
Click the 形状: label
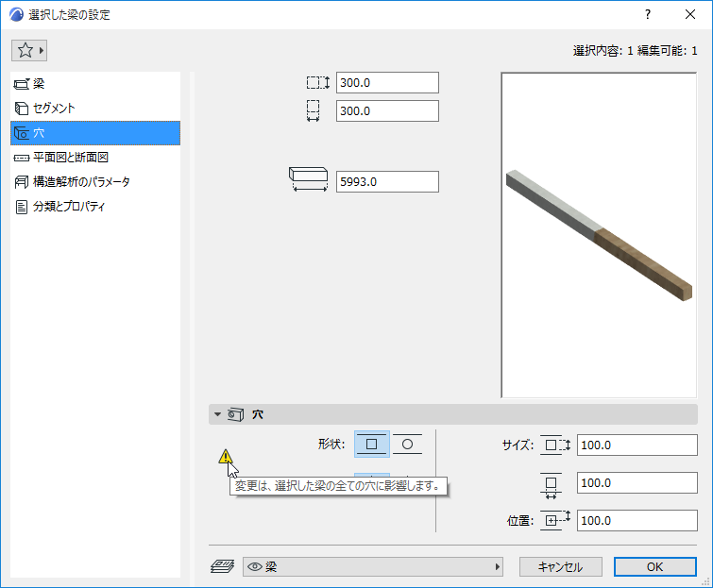pyautogui.click(x=331, y=444)
